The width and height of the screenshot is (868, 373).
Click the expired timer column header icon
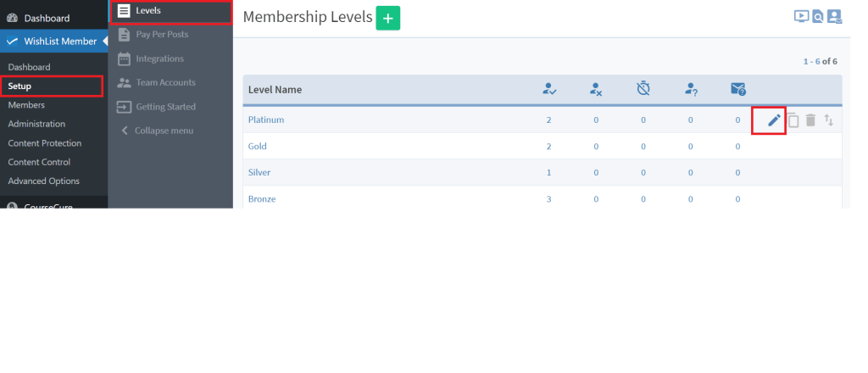643,88
